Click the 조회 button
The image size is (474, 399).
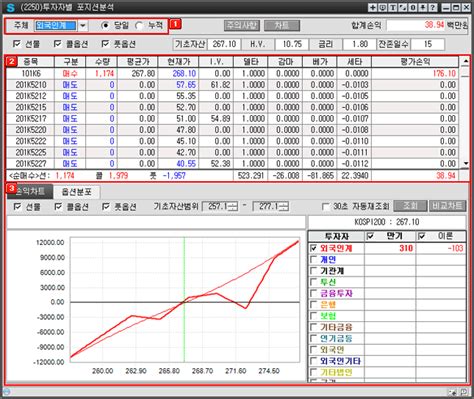[x=410, y=206]
